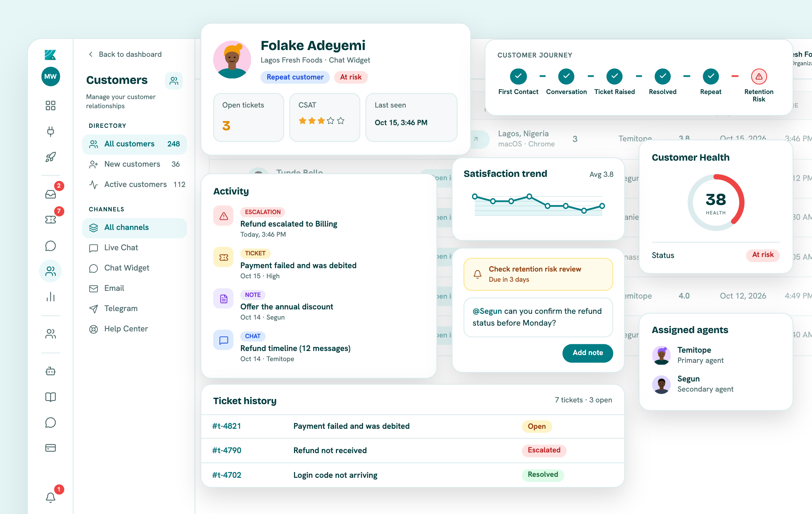
Task: Open the inbox icon with 2 badge
Action: click(50, 194)
